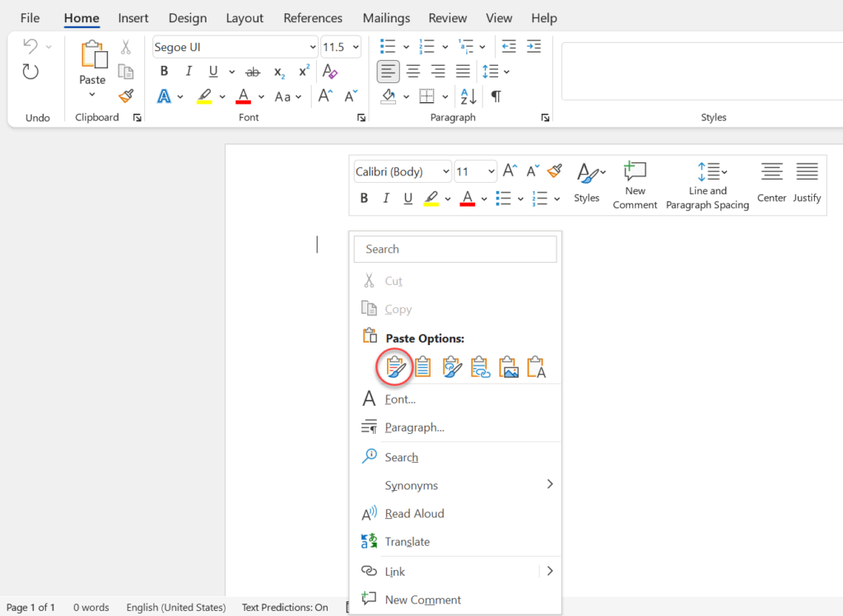843x616 pixels.
Task: Apply red font color in mini toolbar
Action: coord(468,198)
